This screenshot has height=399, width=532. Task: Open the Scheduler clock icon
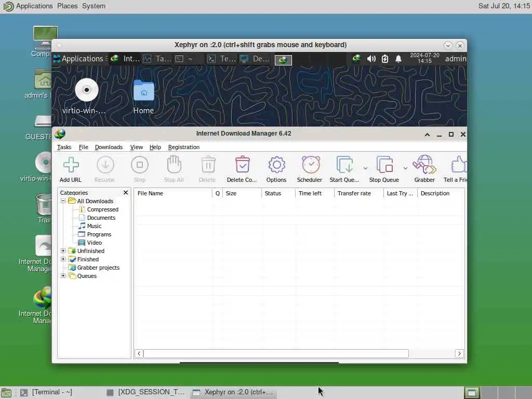pyautogui.click(x=311, y=165)
